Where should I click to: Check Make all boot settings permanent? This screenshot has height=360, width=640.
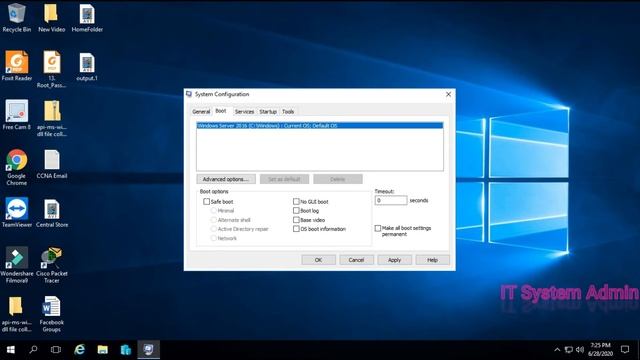tap(378, 228)
